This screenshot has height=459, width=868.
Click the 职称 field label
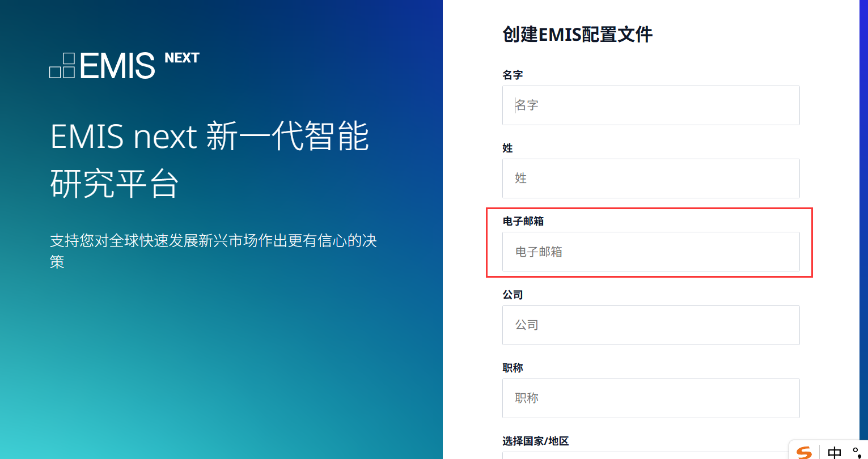click(x=513, y=368)
